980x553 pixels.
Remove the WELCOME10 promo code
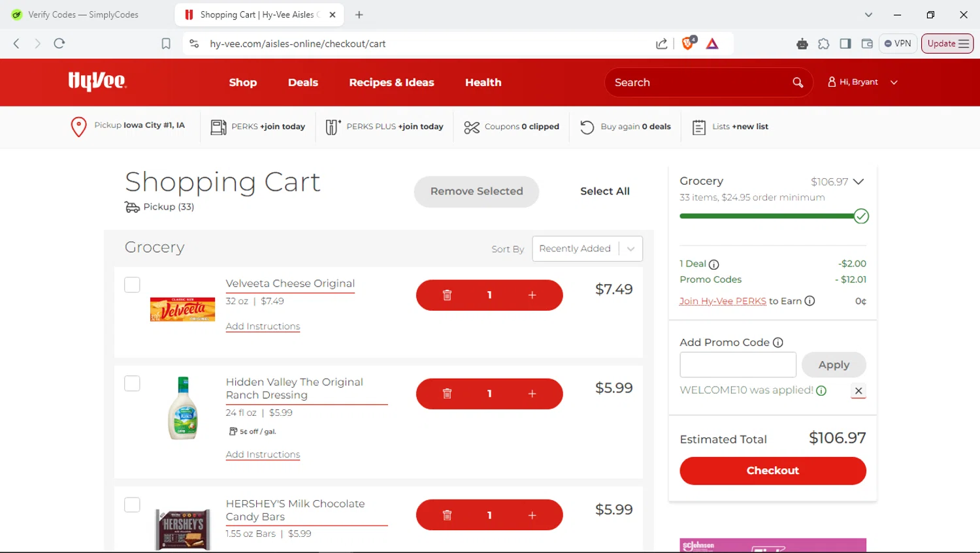click(x=858, y=390)
